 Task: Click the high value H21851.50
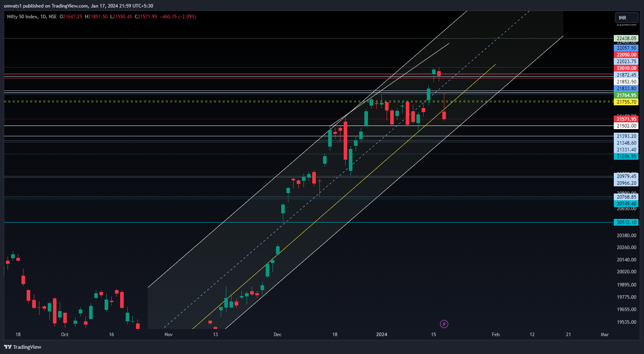[x=96, y=17]
